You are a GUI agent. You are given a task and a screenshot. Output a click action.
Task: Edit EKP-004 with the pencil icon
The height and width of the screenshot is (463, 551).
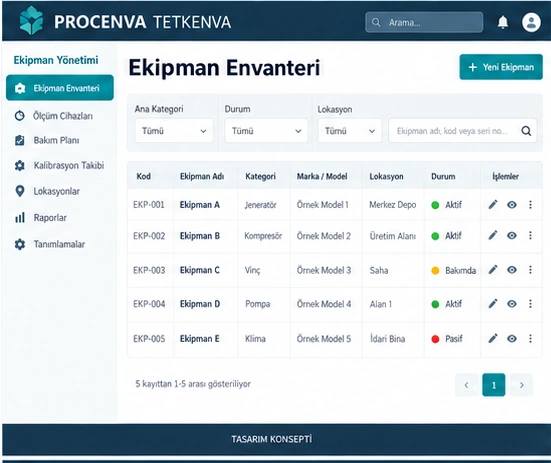point(493,304)
